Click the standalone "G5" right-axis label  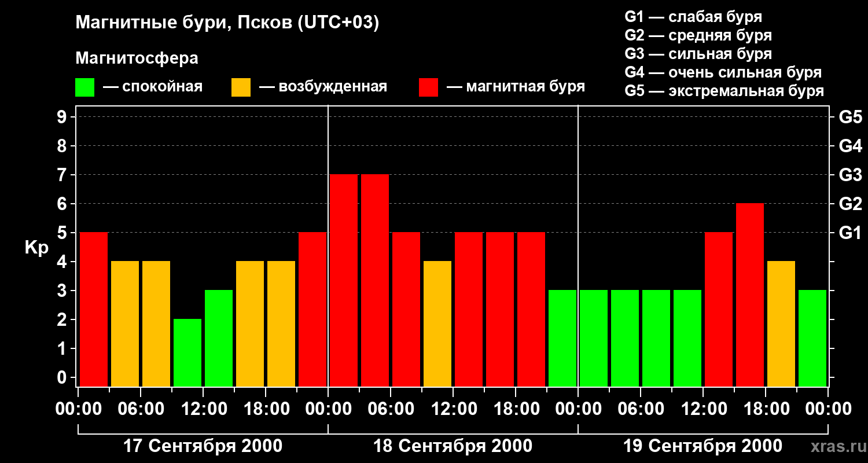(x=850, y=117)
